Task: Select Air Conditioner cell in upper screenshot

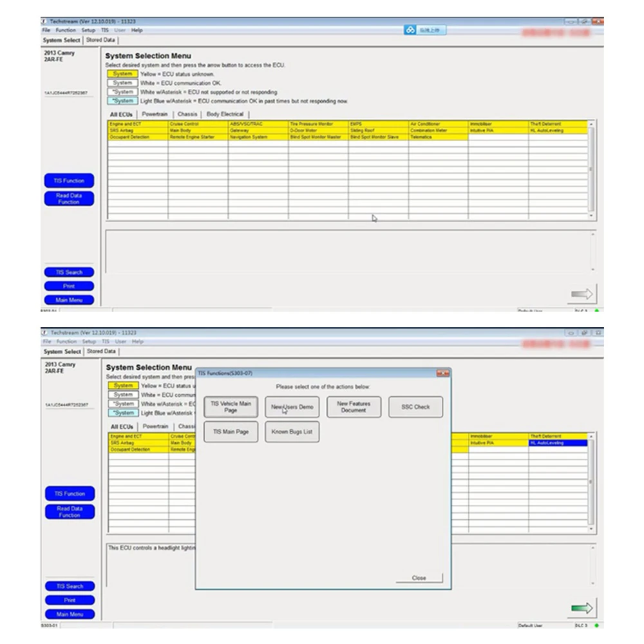Action: (x=438, y=124)
